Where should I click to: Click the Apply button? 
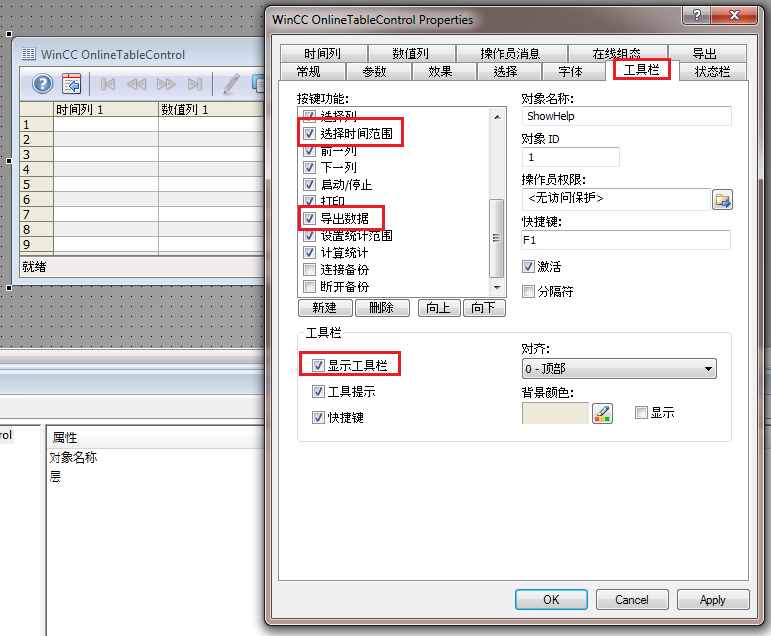pyautogui.click(x=713, y=600)
